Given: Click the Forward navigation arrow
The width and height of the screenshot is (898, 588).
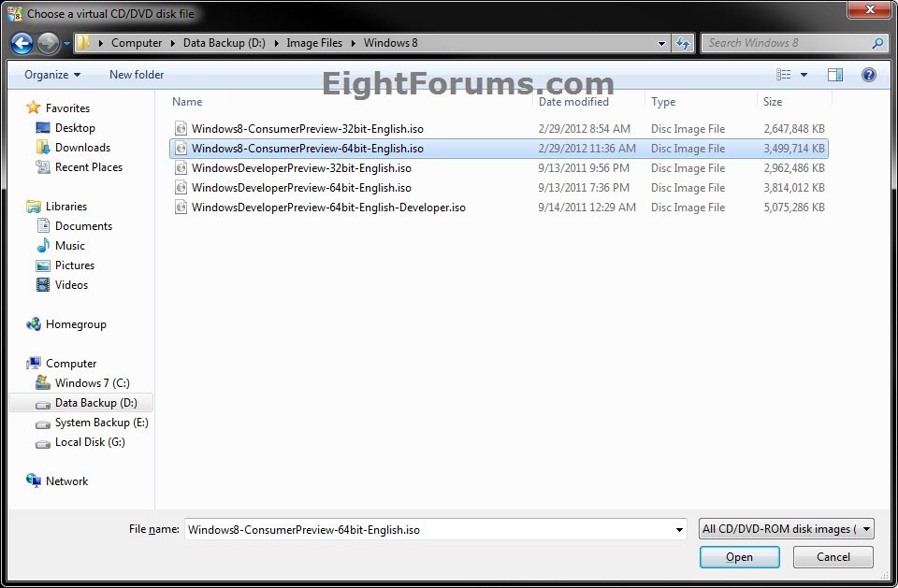Looking at the screenshot, I should click(x=48, y=44).
